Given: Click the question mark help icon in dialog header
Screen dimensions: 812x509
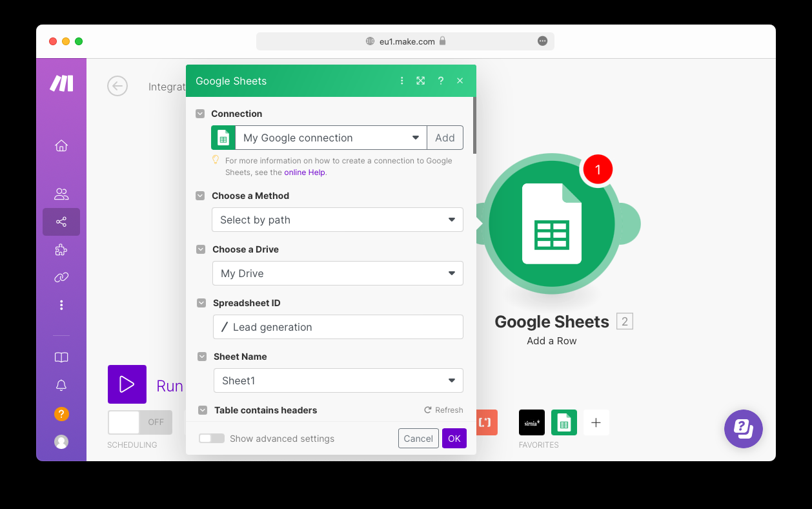Looking at the screenshot, I should point(441,81).
